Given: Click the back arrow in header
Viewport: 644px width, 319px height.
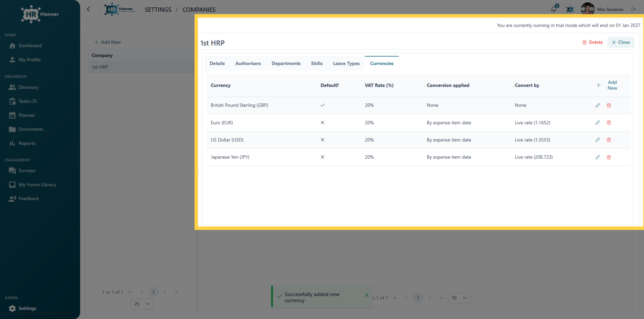Looking at the screenshot, I should (89, 9).
